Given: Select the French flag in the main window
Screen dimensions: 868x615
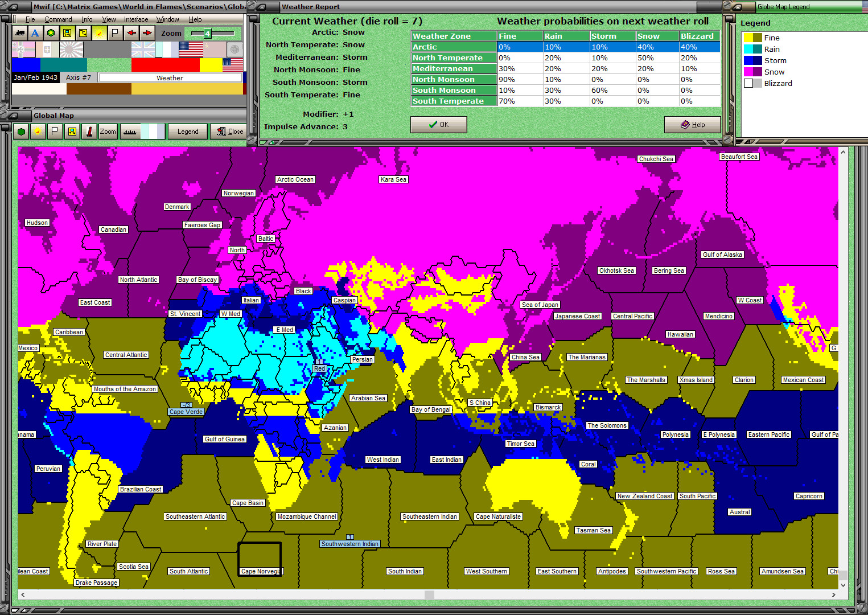Looking at the screenshot, I should tap(167, 50).
